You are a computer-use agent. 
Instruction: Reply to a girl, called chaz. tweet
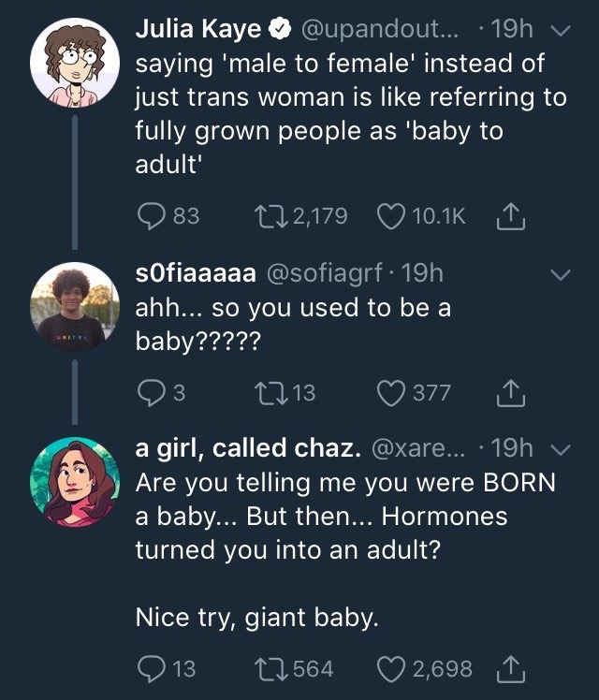pyautogui.click(x=152, y=668)
